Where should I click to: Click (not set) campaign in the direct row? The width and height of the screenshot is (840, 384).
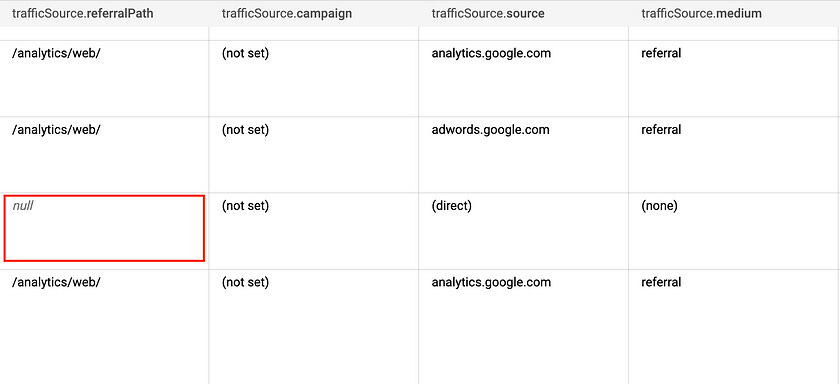tap(245, 206)
